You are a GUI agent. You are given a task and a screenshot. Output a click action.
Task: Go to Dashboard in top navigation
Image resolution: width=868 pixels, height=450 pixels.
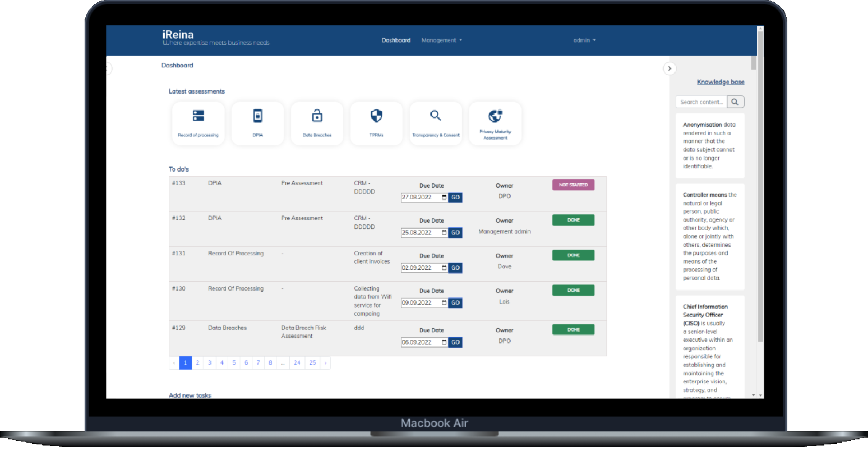pyautogui.click(x=396, y=40)
